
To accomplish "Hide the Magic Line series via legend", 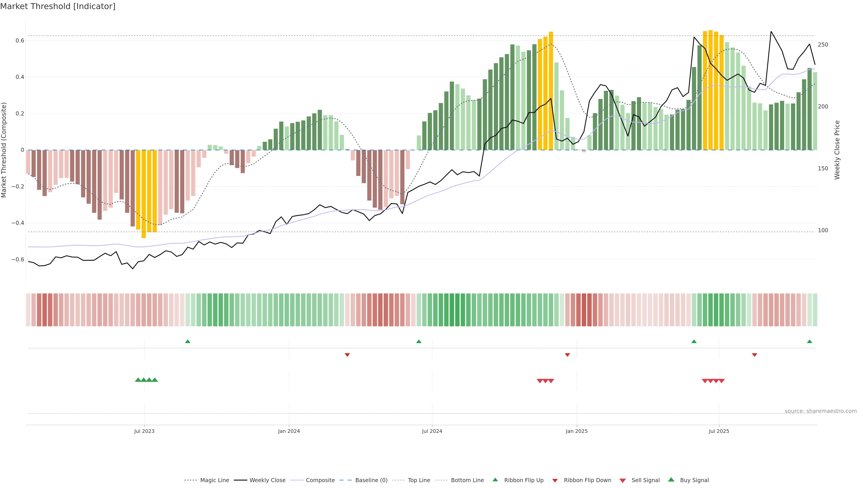I will 214,480.
